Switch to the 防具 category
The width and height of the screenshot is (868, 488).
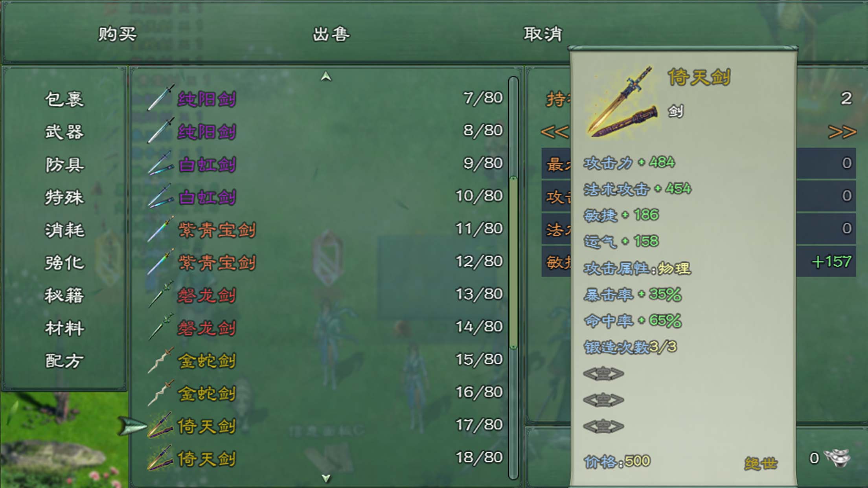(64, 165)
